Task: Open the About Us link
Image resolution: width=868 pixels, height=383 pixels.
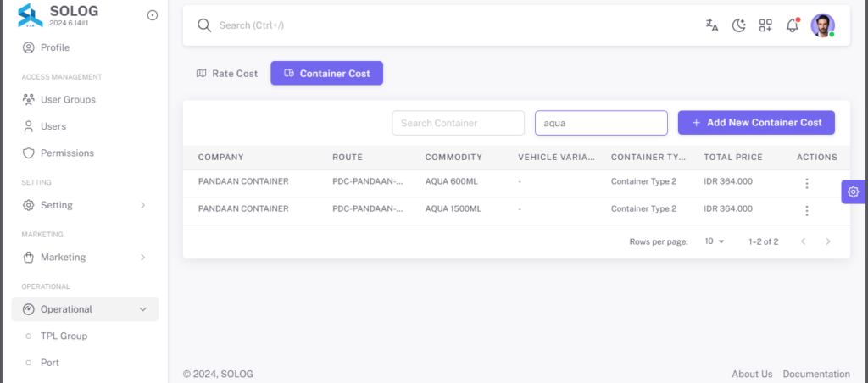Action: (752, 375)
